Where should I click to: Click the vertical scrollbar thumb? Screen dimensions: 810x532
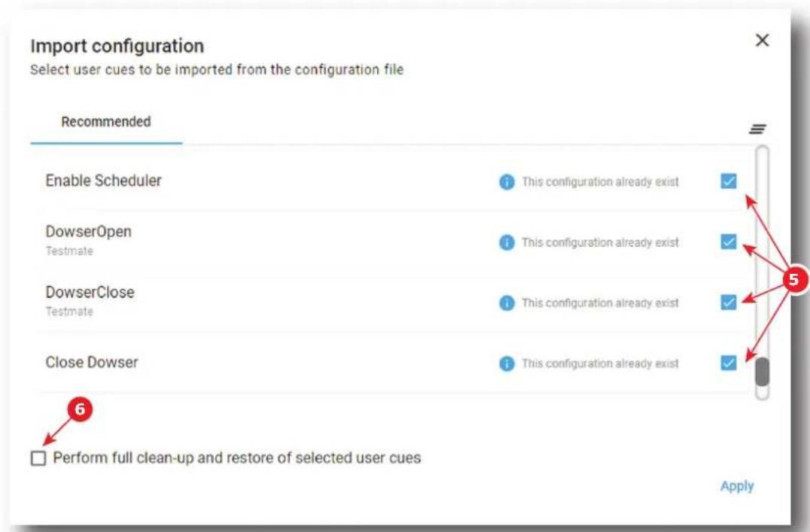click(x=762, y=372)
